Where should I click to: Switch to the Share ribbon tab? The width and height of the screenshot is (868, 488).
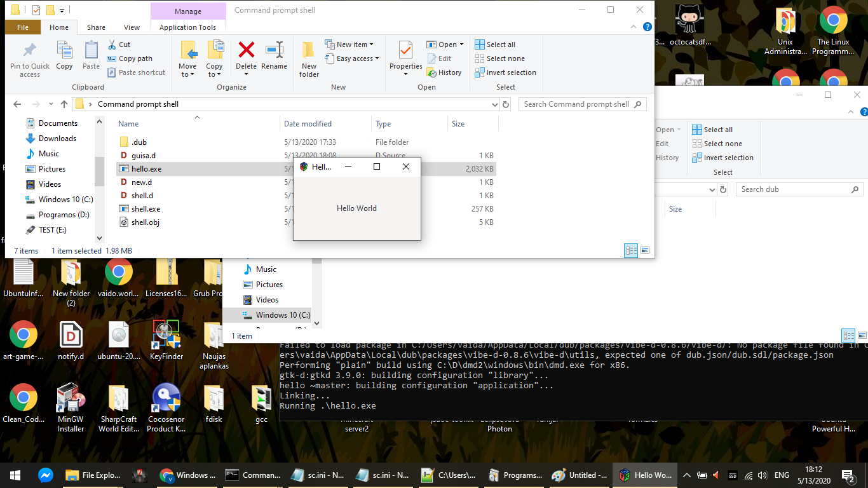point(96,27)
